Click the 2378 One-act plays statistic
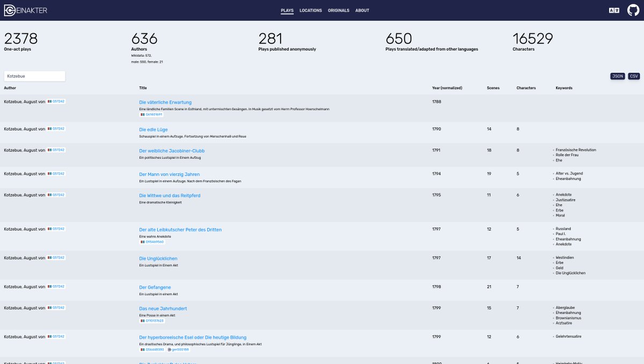The width and height of the screenshot is (644, 364). click(21, 42)
